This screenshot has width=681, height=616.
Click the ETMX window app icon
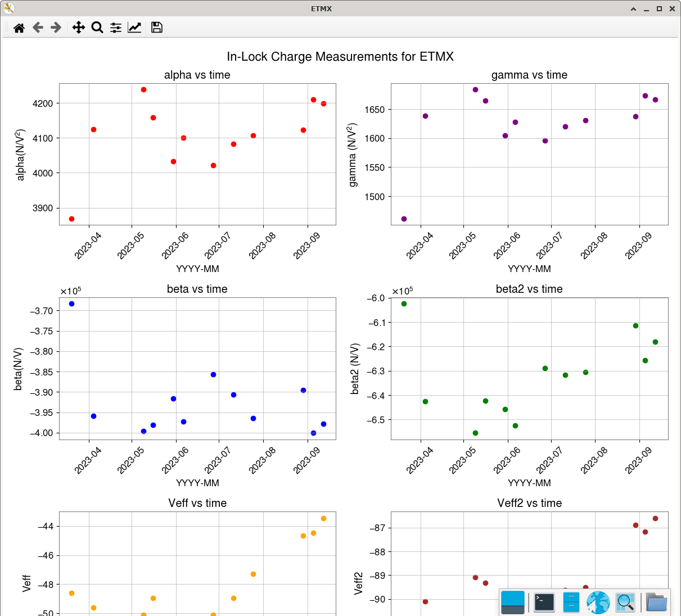coord(9,8)
